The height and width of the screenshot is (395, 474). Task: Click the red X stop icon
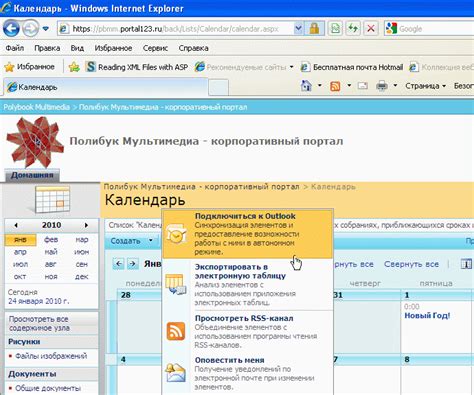(x=370, y=29)
